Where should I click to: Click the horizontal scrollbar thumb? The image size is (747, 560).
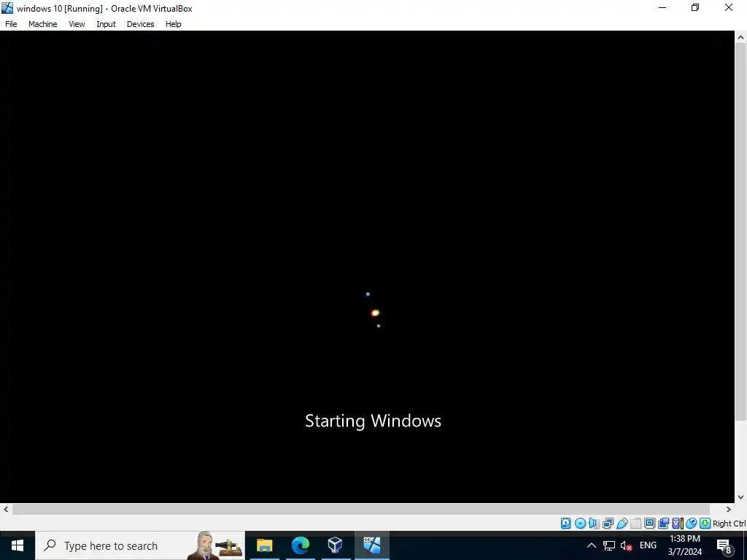pyautogui.click(x=360, y=509)
